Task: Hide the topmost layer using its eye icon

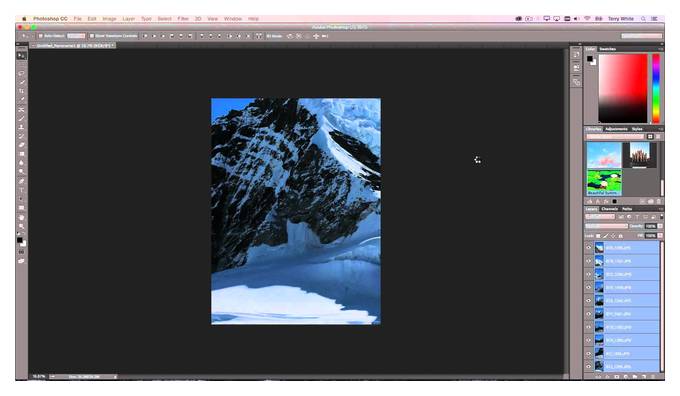Action: [588, 248]
